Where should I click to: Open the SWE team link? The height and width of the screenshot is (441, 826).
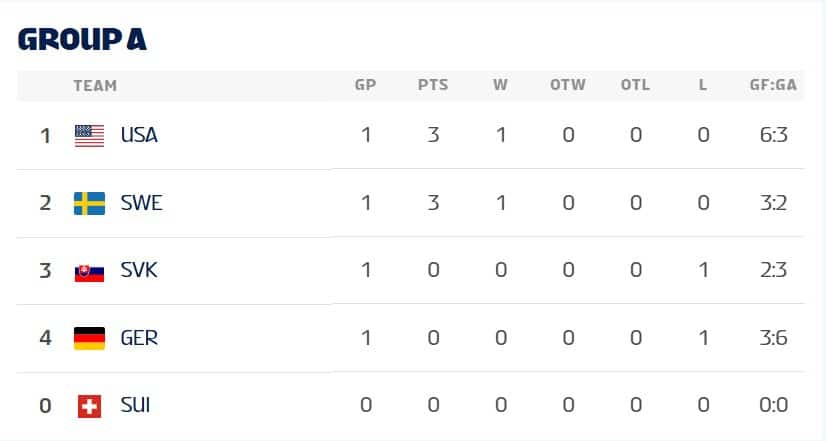tap(141, 203)
